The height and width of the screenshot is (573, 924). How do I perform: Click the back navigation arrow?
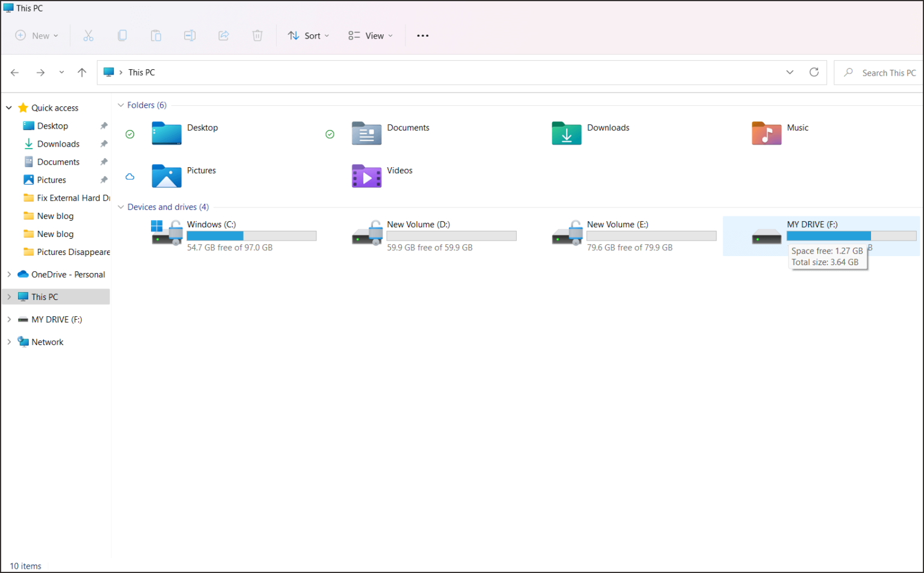(14, 72)
